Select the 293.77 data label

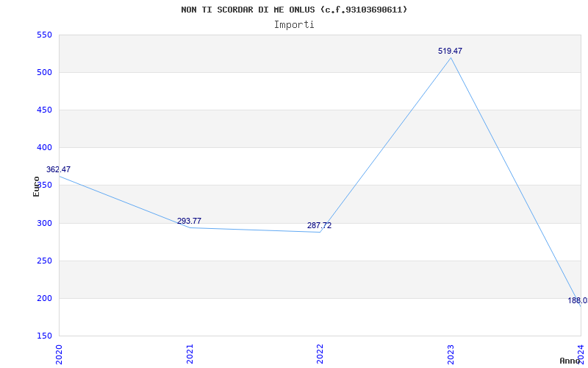tap(189, 221)
